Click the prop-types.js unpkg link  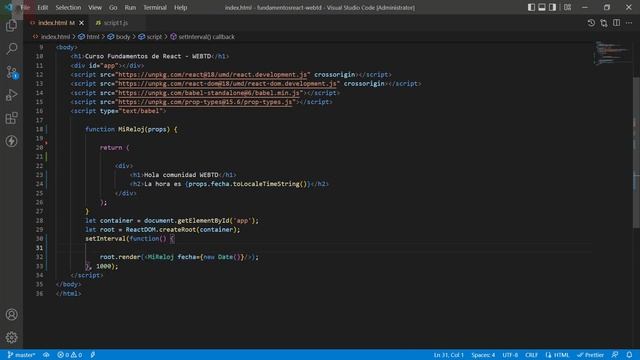coord(205,102)
